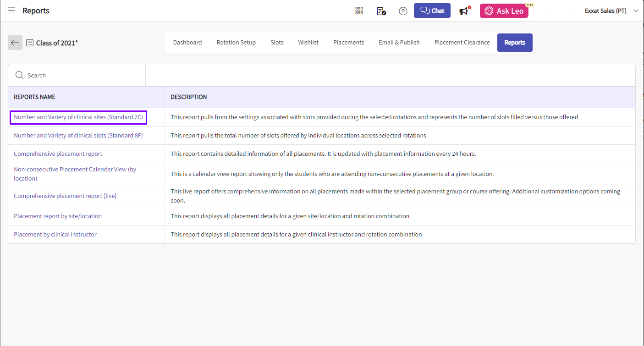Click the Search reports input field

pyautogui.click(x=83, y=75)
